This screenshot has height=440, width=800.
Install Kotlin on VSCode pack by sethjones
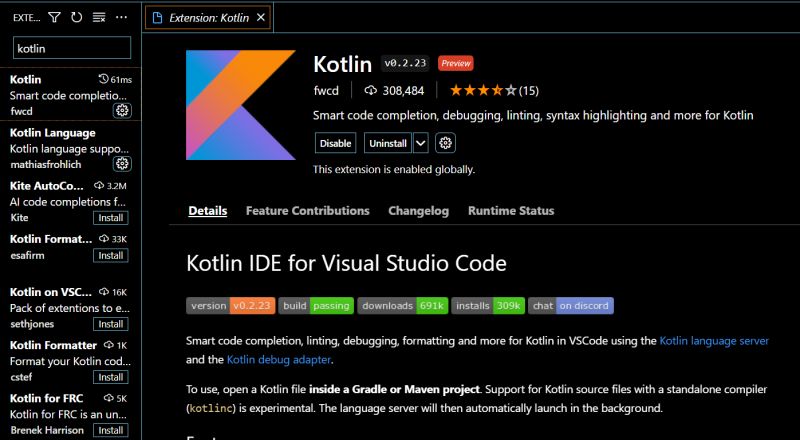(111, 324)
